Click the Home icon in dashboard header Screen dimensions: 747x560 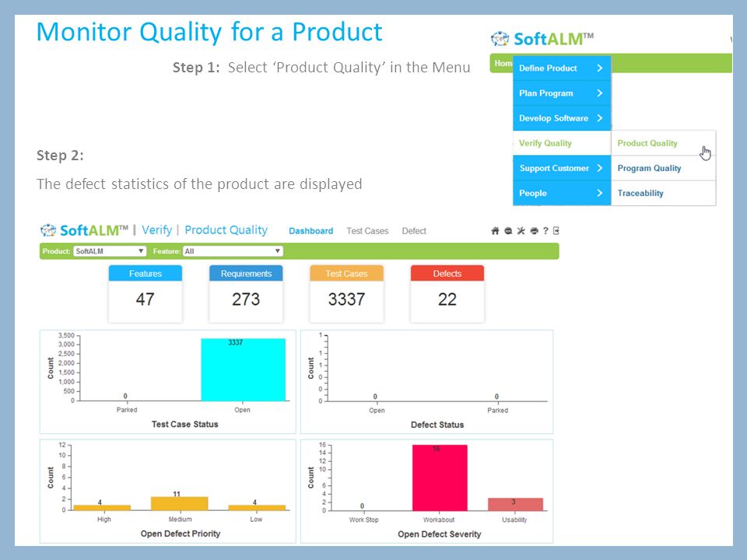click(495, 231)
